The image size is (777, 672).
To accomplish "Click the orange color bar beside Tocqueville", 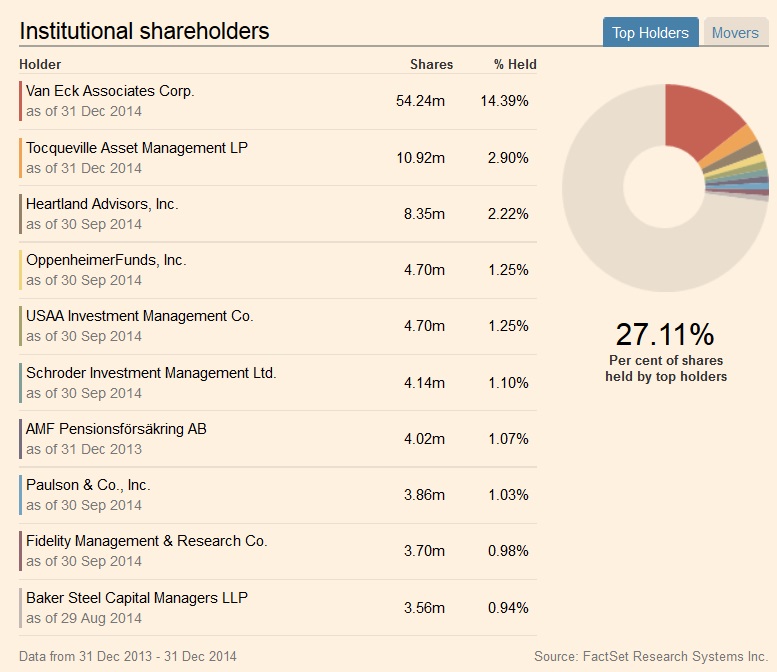I will point(21,158).
